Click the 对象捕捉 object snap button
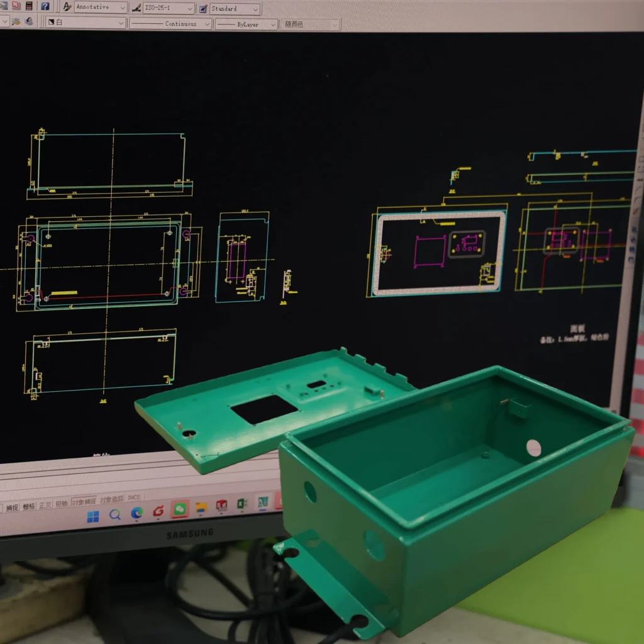Image resolution: width=644 pixels, height=644 pixels. pos(84,502)
